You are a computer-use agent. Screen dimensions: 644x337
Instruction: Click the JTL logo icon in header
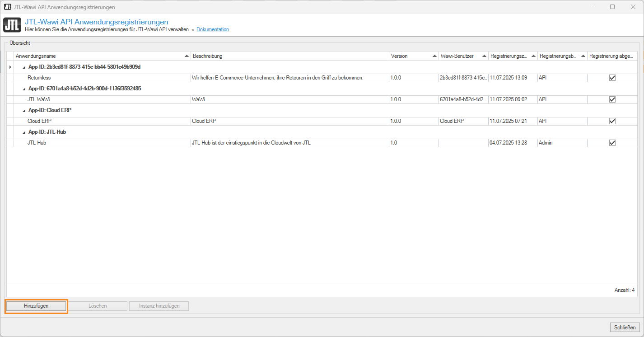coord(11,25)
